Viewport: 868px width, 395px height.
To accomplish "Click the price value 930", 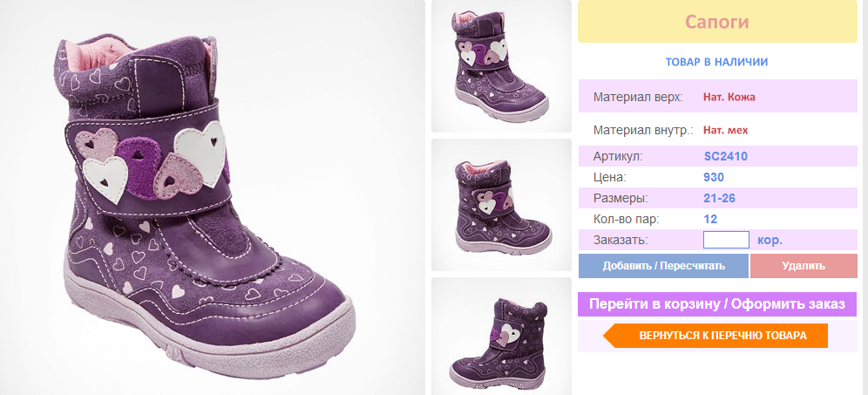I will (x=714, y=177).
